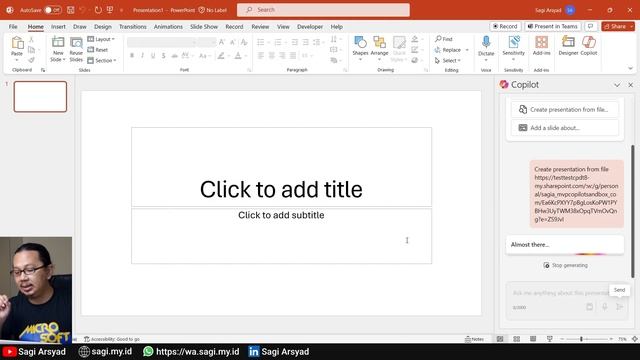Open the Add-ins icon
Viewport: 640px width, 360px height.
pyautogui.click(x=542, y=42)
